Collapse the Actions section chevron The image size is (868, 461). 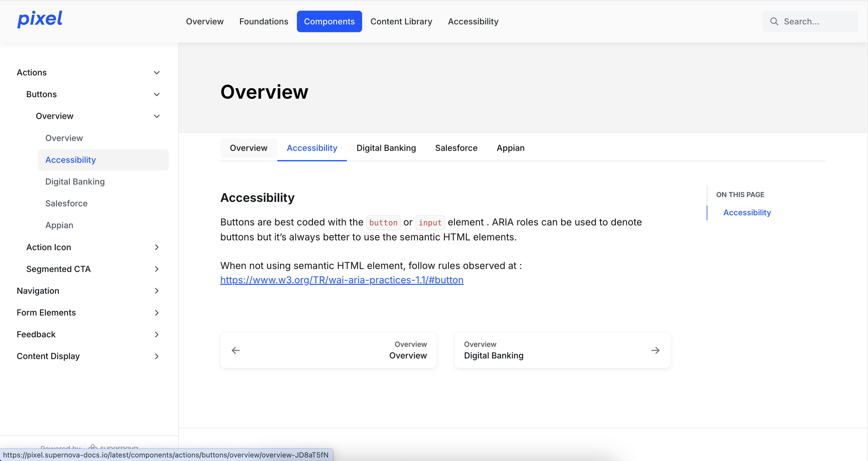click(x=157, y=73)
